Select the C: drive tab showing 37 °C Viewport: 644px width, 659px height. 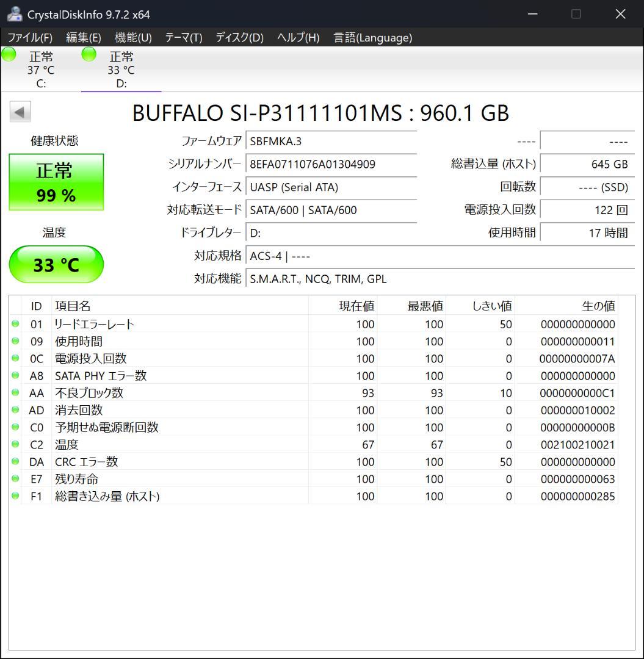pyautogui.click(x=41, y=69)
